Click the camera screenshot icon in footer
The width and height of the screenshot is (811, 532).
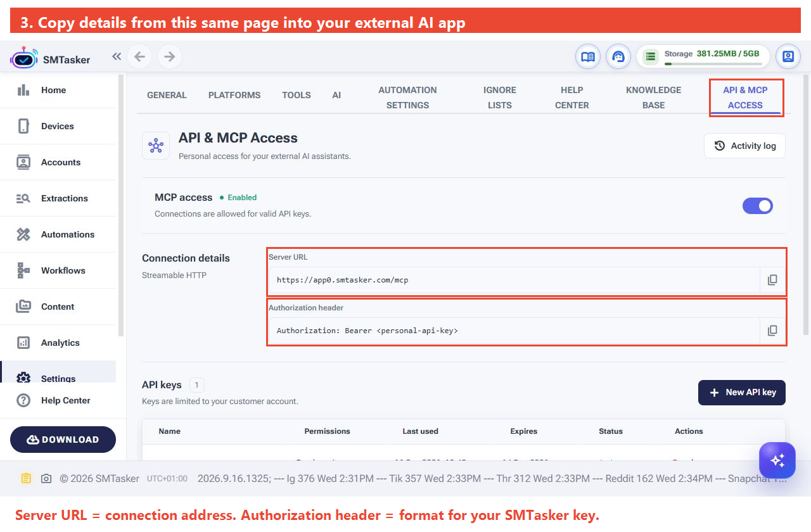pyautogui.click(x=46, y=479)
